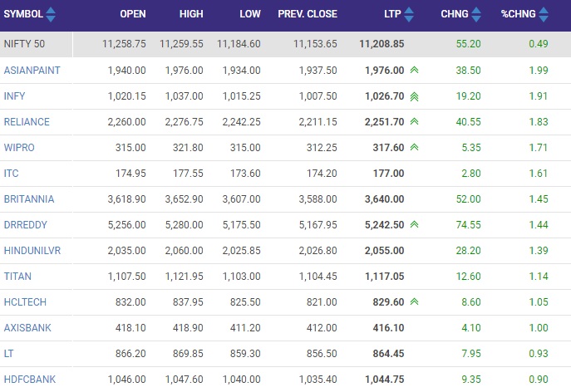Open the ASIANPAINT stock link
Image resolution: width=571 pixels, height=392 pixels.
click(x=32, y=71)
